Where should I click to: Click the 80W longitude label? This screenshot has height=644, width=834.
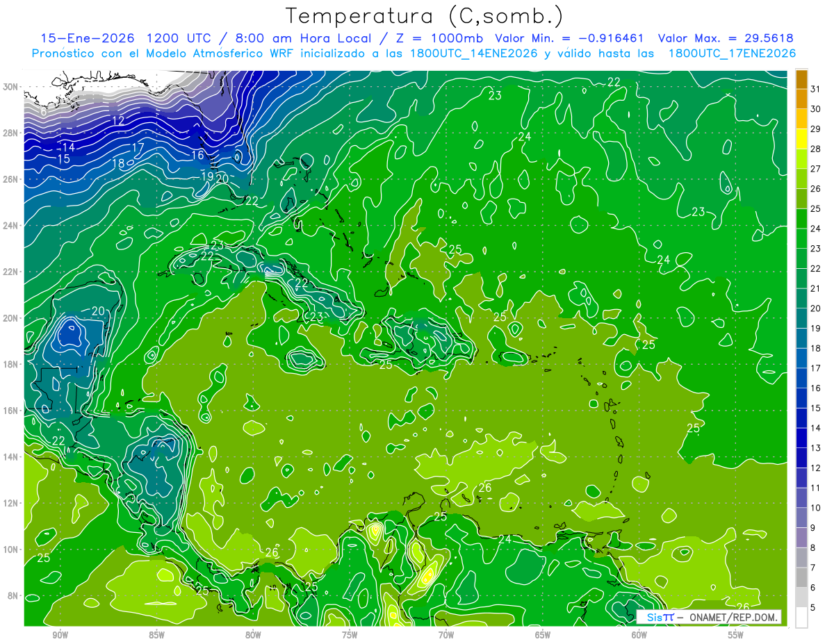click(253, 635)
